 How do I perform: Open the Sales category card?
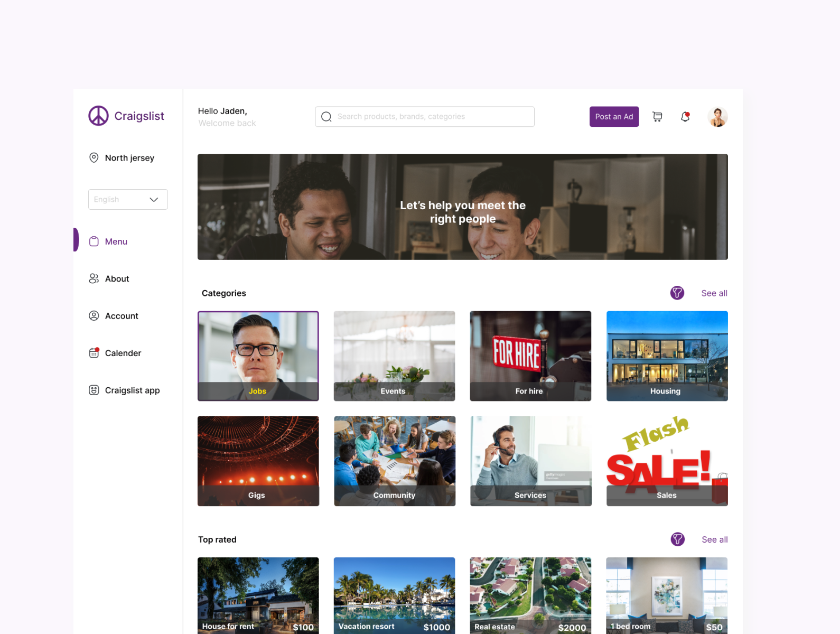[x=667, y=461]
